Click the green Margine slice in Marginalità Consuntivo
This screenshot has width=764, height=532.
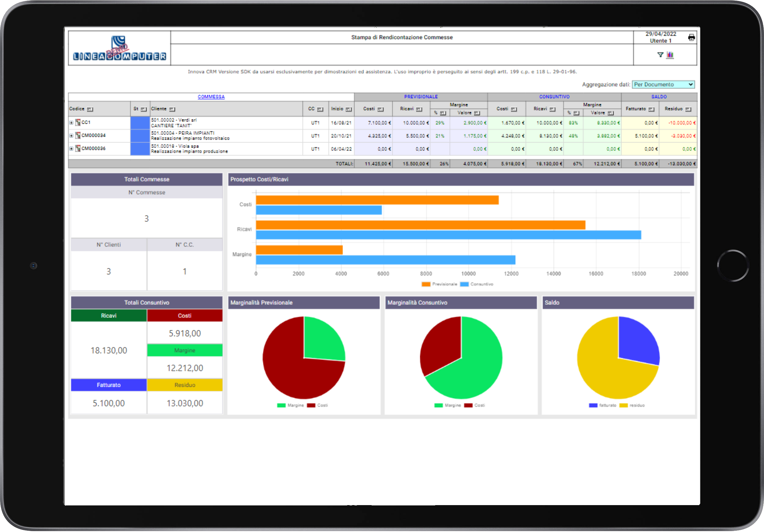476,366
